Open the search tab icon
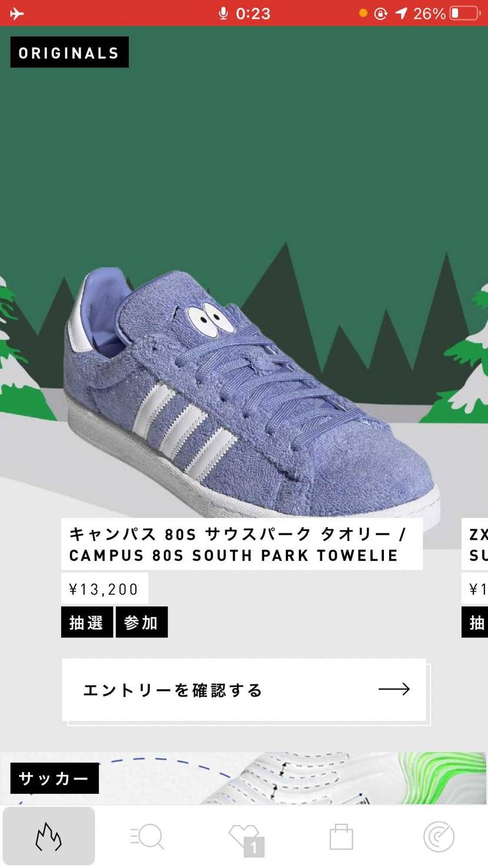Image resolution: width=488 pixels, height=868 pixels. [146, 836]
